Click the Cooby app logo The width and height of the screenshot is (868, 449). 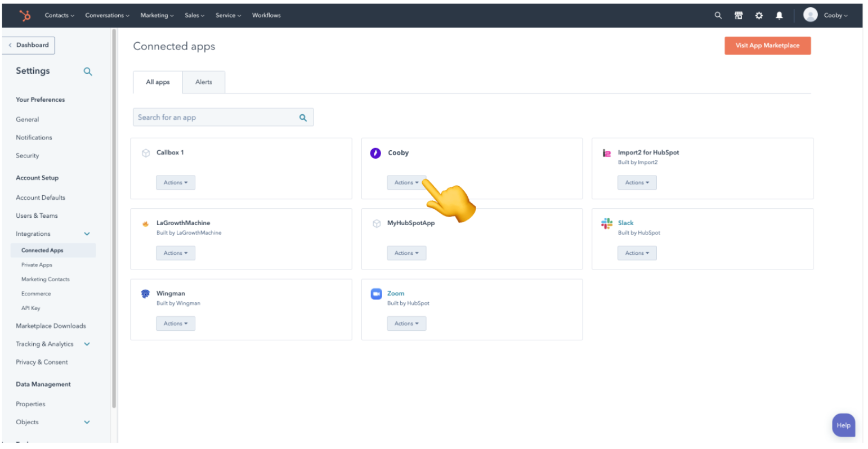(375, 152)
